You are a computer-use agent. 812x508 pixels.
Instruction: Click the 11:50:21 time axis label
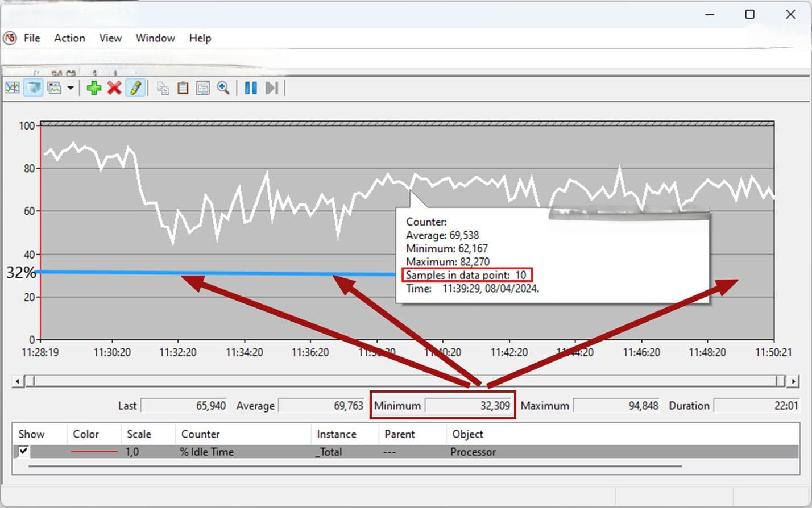coord(773,352)
